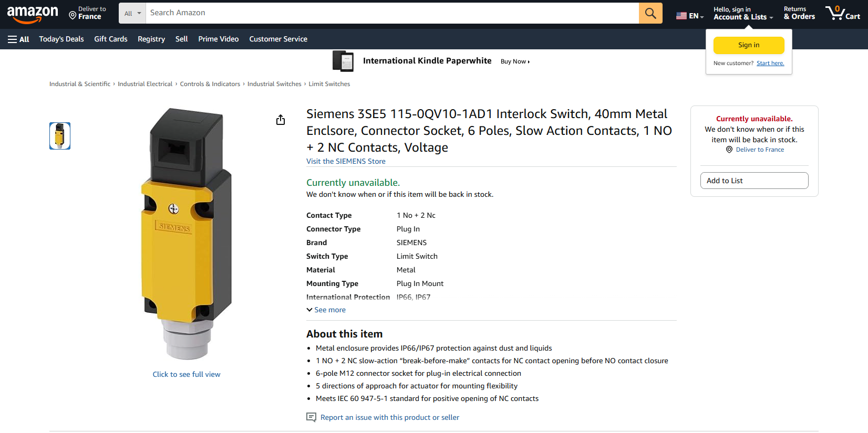Open the All search category dropdown
868x433 pixels.
pos(132,14)
